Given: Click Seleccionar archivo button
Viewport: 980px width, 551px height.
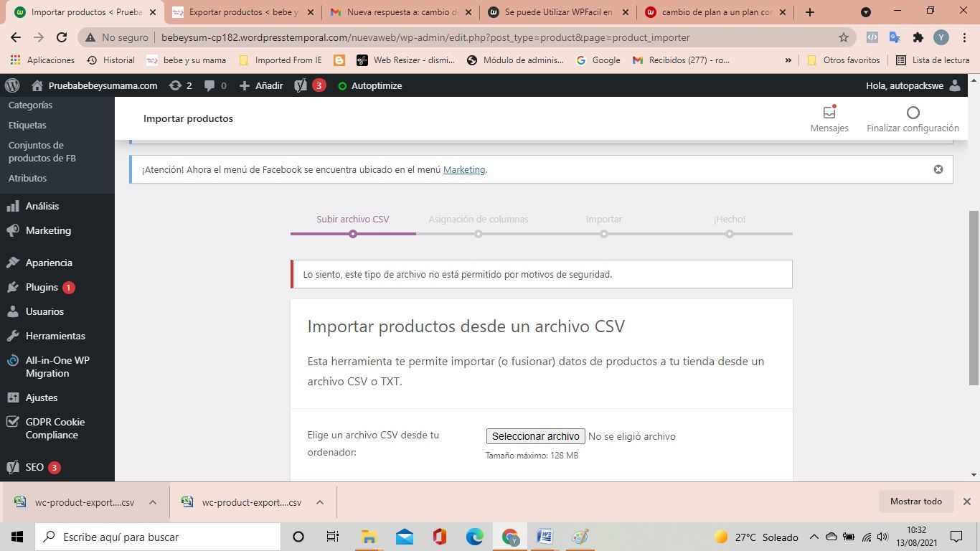Looking at the screenshot, I should [535, 436].
